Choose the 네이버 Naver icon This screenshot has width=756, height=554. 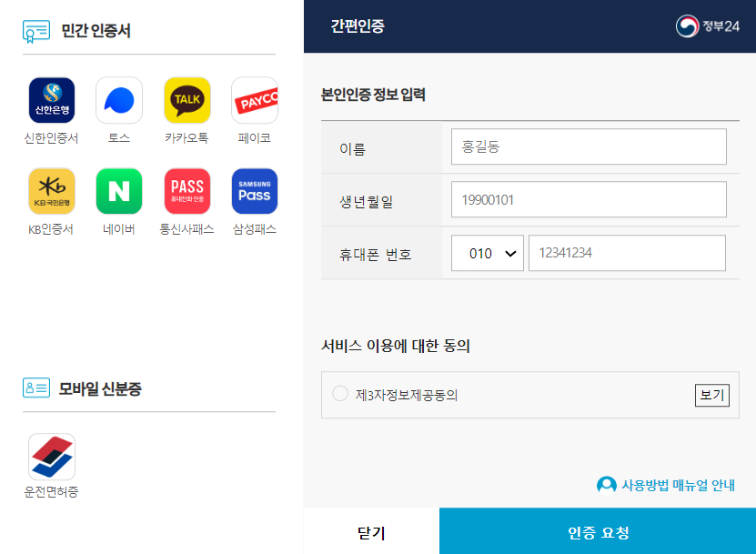[x=119, y=191]
